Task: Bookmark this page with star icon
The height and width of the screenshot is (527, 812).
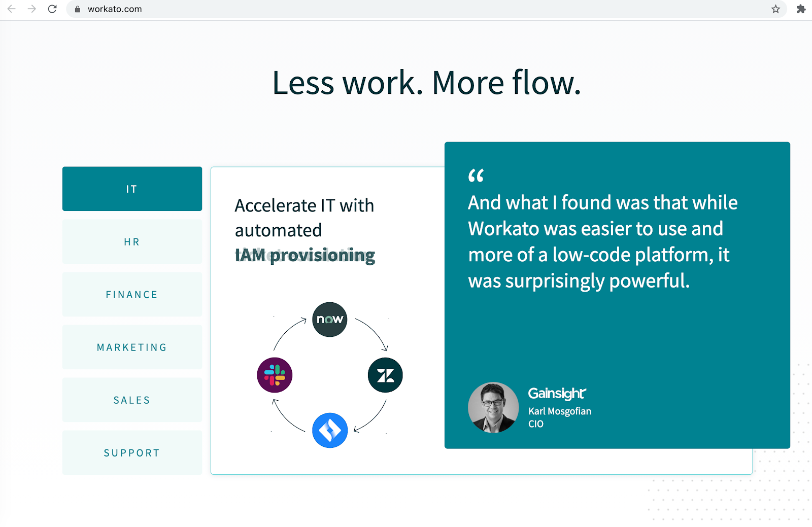Action: point(775,9)
